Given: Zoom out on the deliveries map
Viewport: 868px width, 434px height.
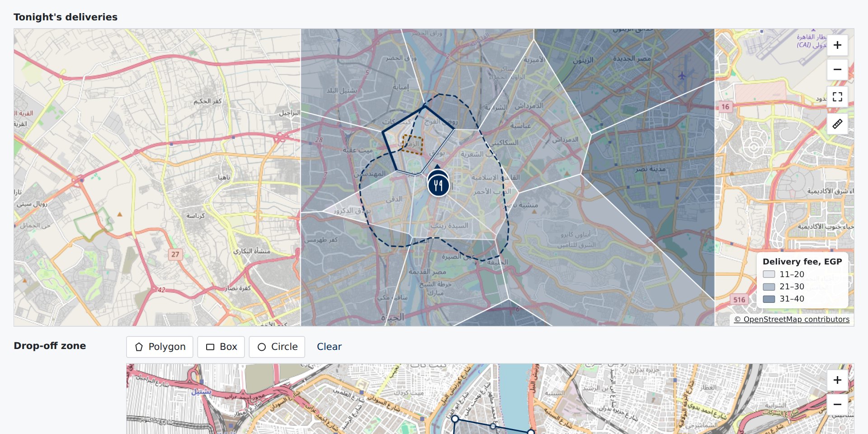Looking at the screenshot, I should tap(837, 70).
